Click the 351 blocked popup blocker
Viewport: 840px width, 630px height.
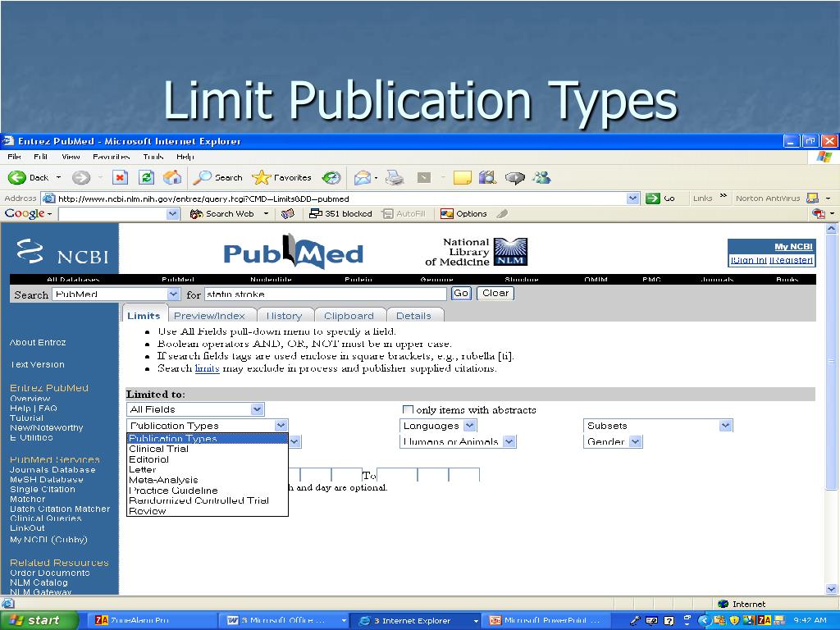340,214
